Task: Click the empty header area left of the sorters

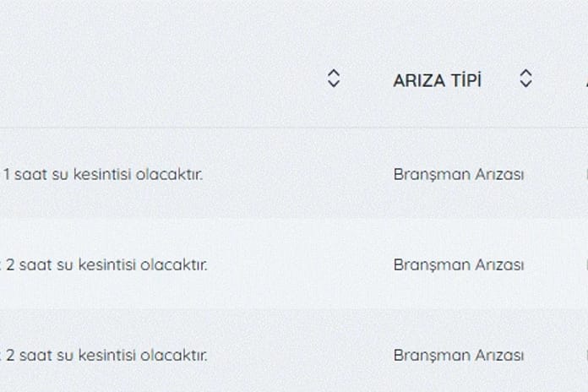Action: pyautogui.click(x=157, y=79)
